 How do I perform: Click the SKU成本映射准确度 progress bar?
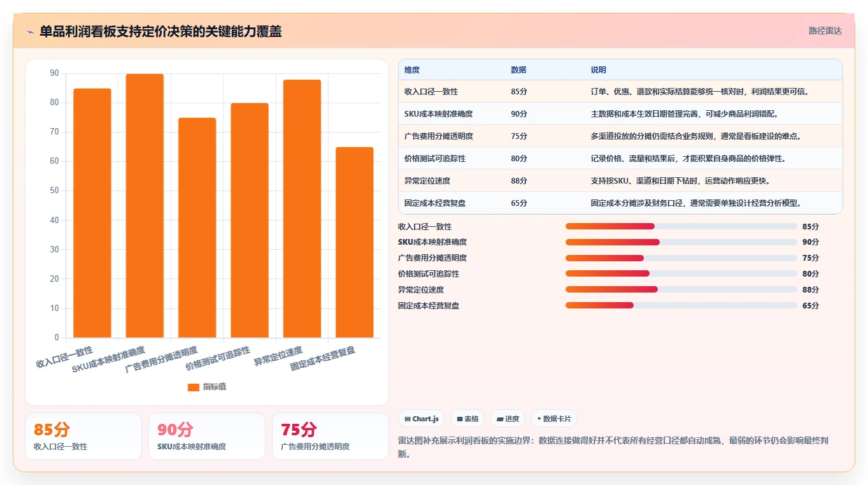pos(681,242)
